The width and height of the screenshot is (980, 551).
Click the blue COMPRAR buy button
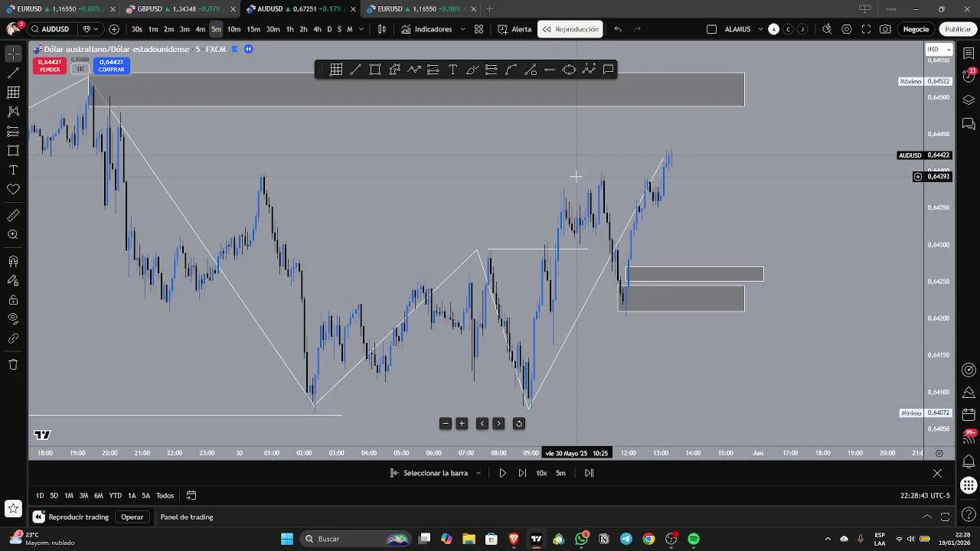[111, 66]
